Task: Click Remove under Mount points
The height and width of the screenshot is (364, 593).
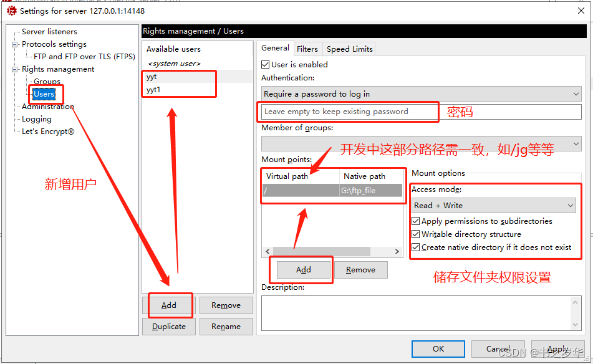Action: tap(361, 270)
